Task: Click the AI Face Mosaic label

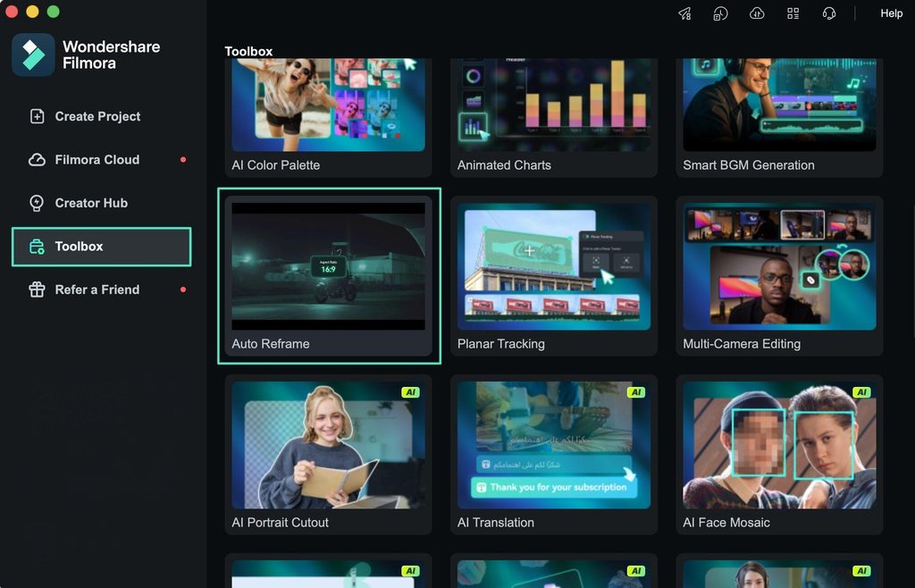Action: [x=726, y=522]
